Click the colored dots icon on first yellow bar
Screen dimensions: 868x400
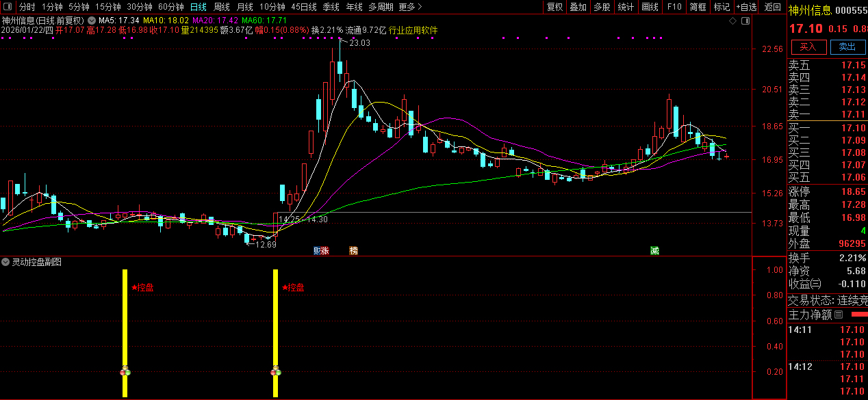point(125,371)
